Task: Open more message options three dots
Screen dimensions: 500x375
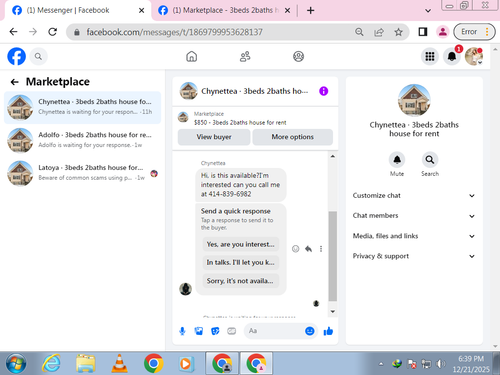Action: point(321,249)
